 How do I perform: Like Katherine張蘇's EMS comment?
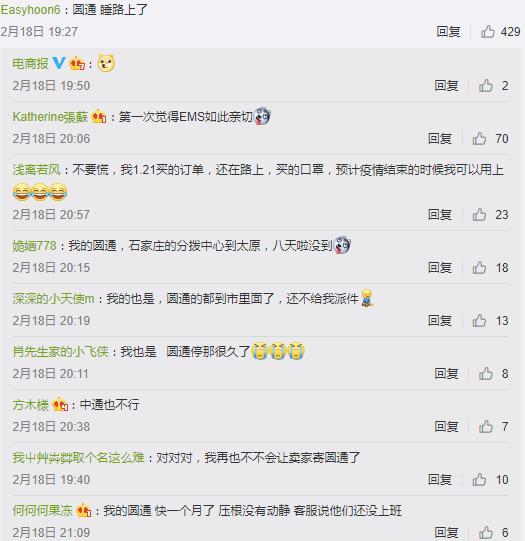479,139
